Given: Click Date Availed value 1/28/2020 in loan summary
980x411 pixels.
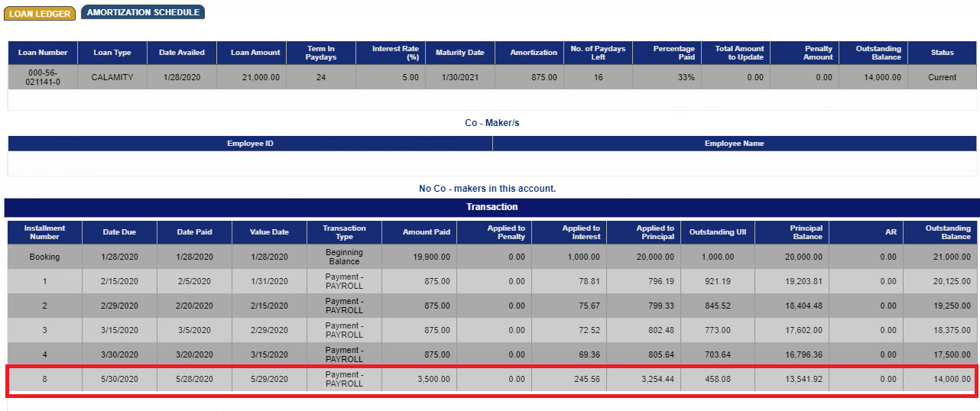Looking at the screenshot, I should (182, 77).
